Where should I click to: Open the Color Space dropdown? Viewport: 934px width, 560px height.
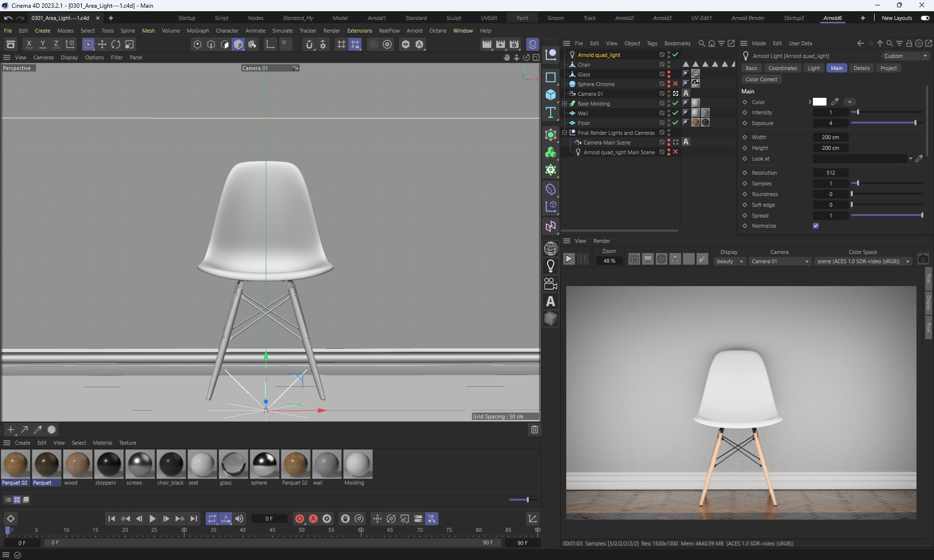coord(863,261)
